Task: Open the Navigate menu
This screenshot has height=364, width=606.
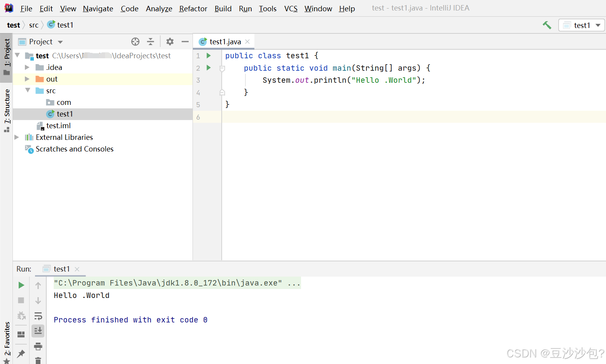Action: point(98,9)
